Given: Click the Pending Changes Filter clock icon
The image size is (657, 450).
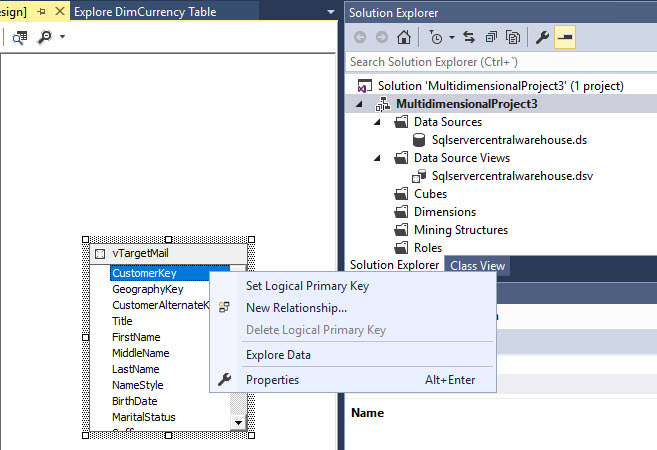Looking at the screenshot, I should pos(436,37).
